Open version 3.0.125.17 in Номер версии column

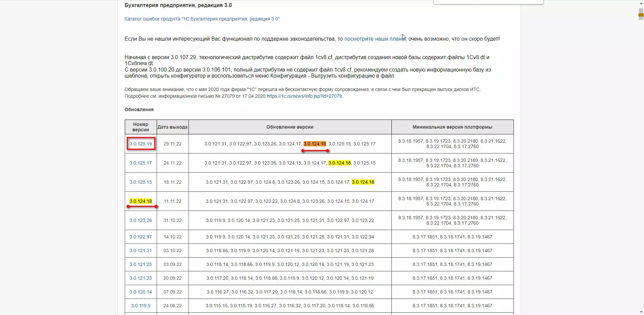pos(141,163)
